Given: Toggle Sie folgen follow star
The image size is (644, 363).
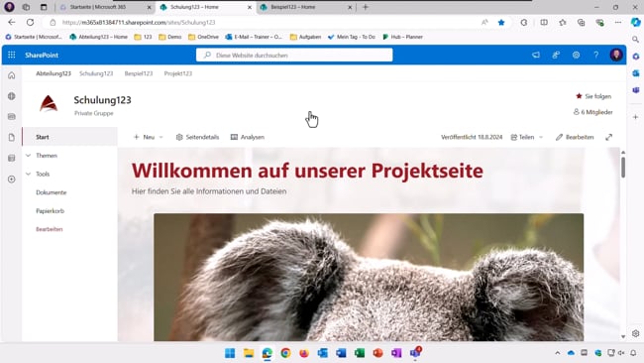Looking at the screenshot, I should [x=579, y=96].
